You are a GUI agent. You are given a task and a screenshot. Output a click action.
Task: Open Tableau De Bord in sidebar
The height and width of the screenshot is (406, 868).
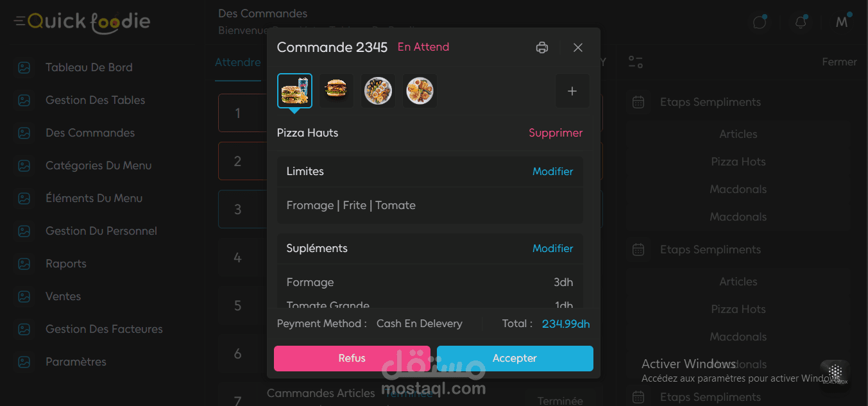click(x=89, y=67)
